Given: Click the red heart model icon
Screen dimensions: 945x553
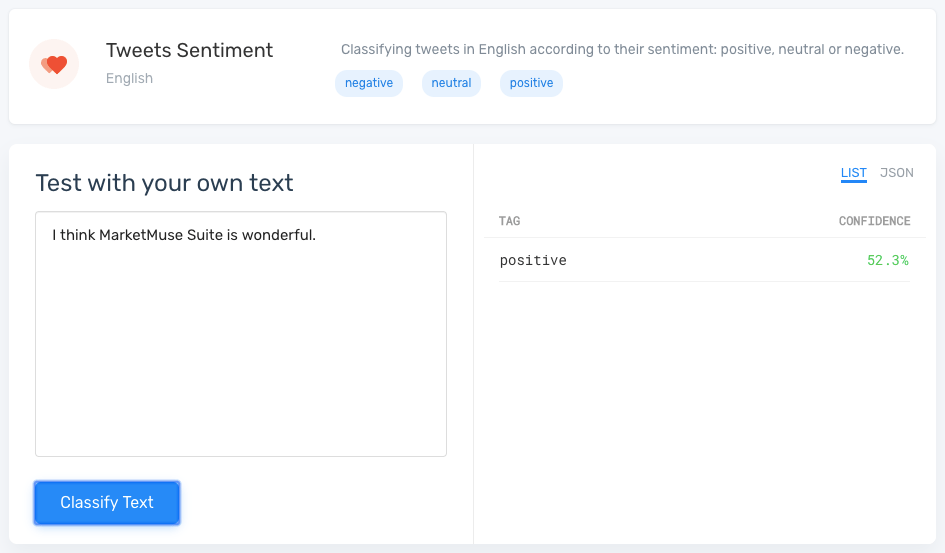Looking at the screenshot, I should point(54,65).
